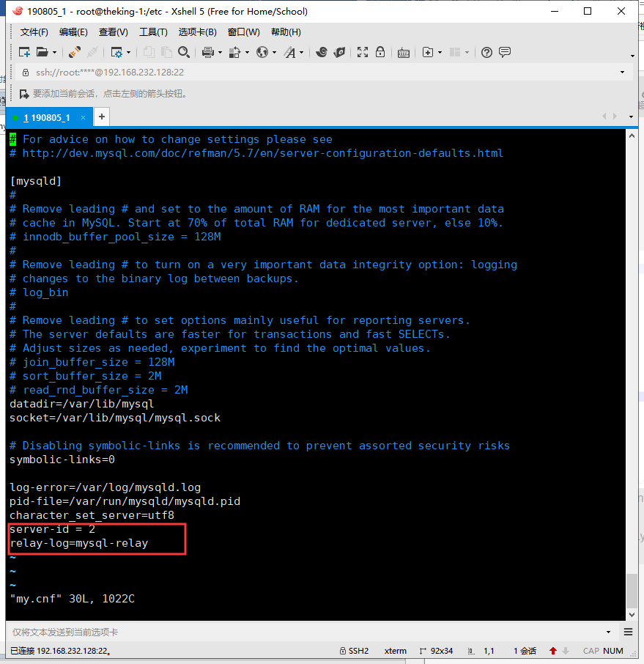Click the Find magnifier icon
The height and width of the screenshot is (664, 644).
tap(184, 52)
